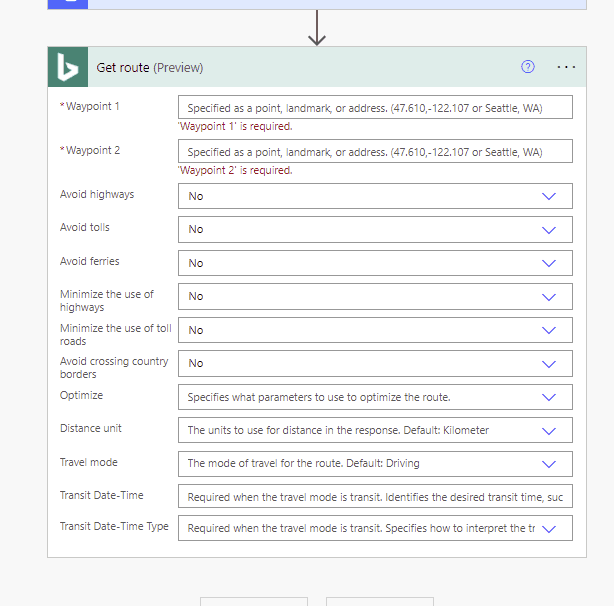614x606 pixels.
Task: Open the Avoid ferries dropdown
Action: [375, 263]
